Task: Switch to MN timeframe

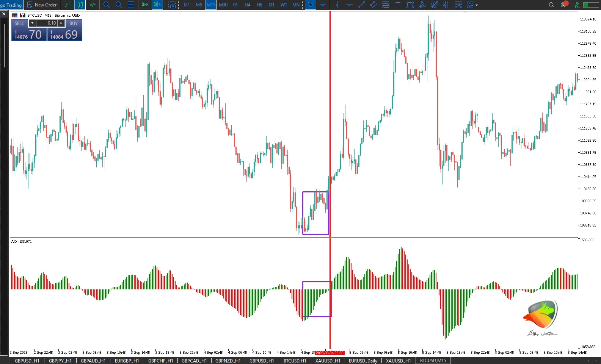Action: (x=296, y=5)
